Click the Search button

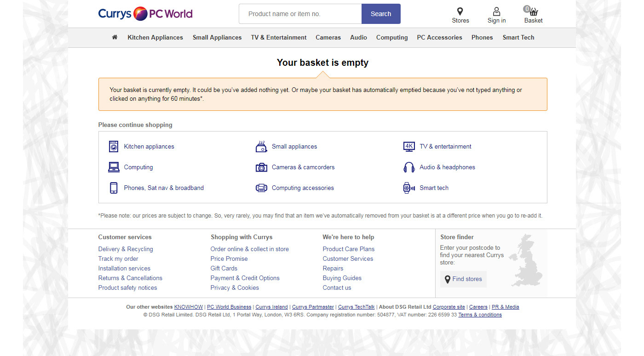(x=381, y=14)
